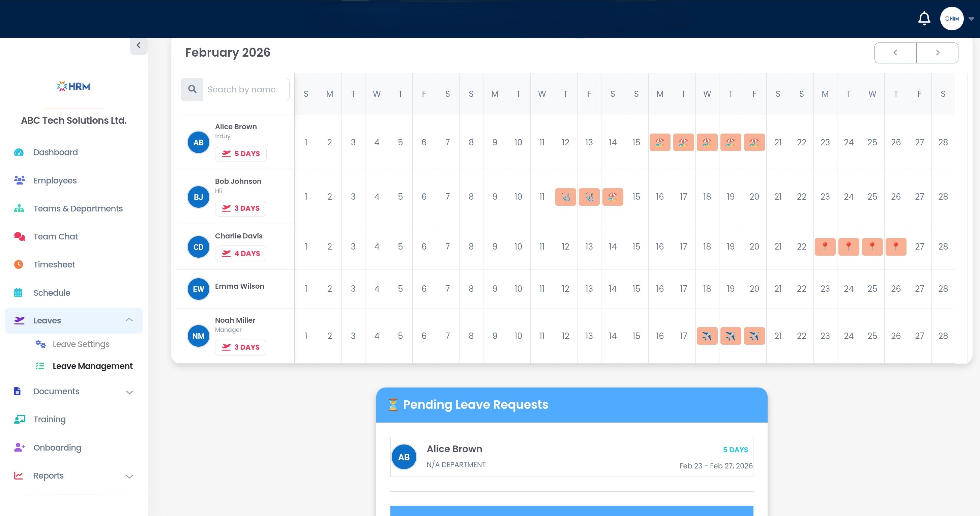Collapse the sidebar with the chevron button
Viewport: 980px width, 516px height.
click(139, 45)
